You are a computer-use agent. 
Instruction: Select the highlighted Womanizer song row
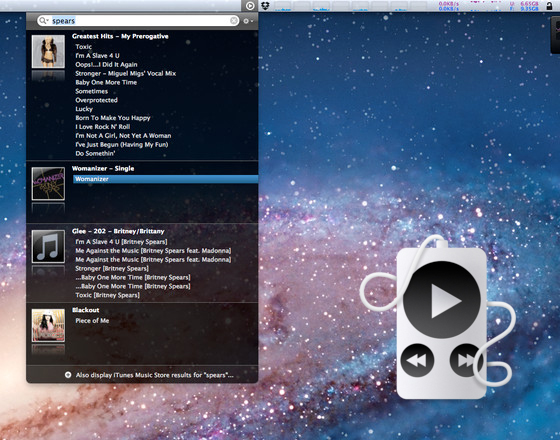coord(165,179)
